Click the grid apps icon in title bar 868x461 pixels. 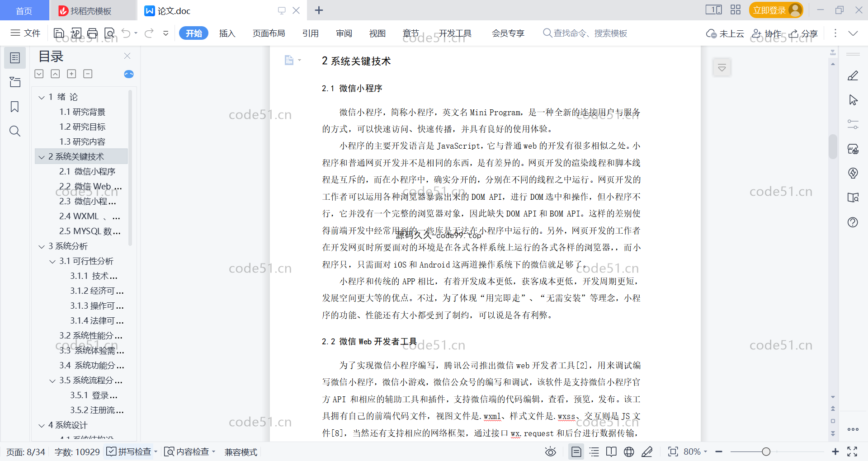736,10
